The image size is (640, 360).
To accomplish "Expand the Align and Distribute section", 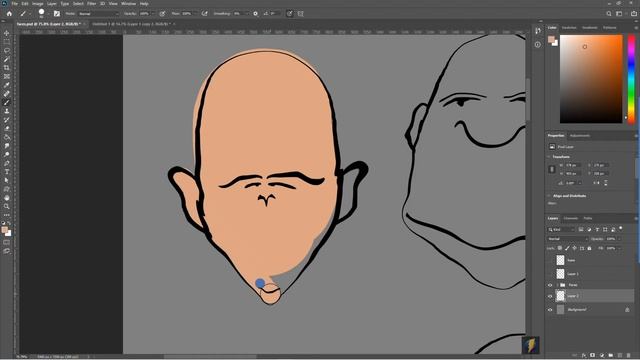I will click(x=549, y=196).
